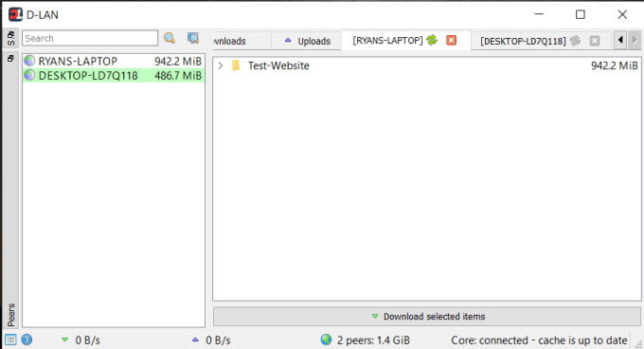This screenshot has width=644, height=349.
Task: Click the magnifier search icon beside the Search field
Action: coord(170,38)
